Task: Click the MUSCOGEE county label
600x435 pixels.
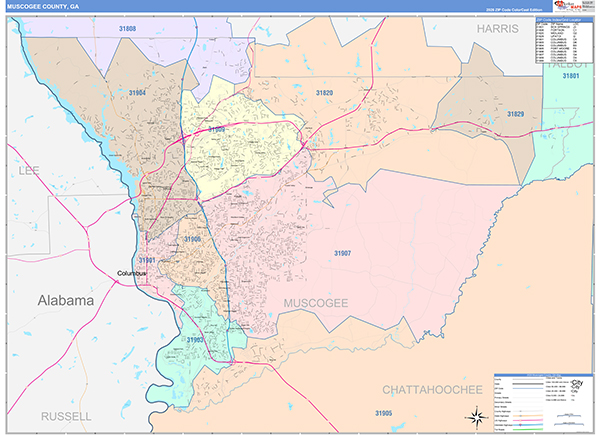Action: 316,303
